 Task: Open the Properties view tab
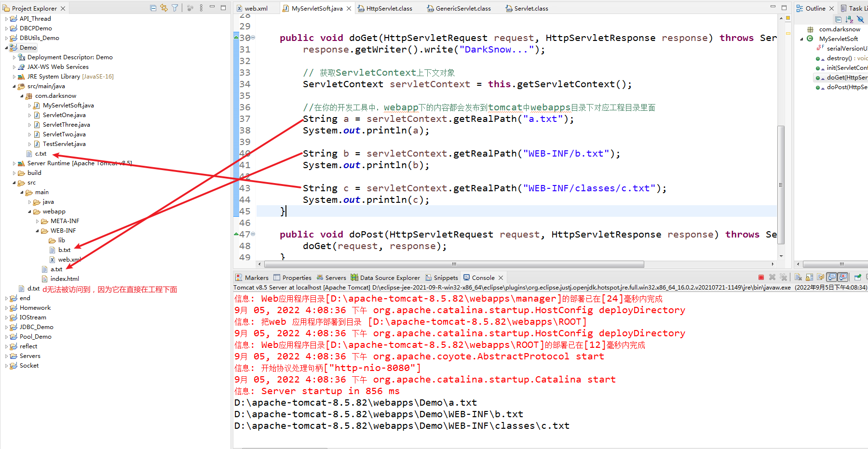(x=293, y=277)
